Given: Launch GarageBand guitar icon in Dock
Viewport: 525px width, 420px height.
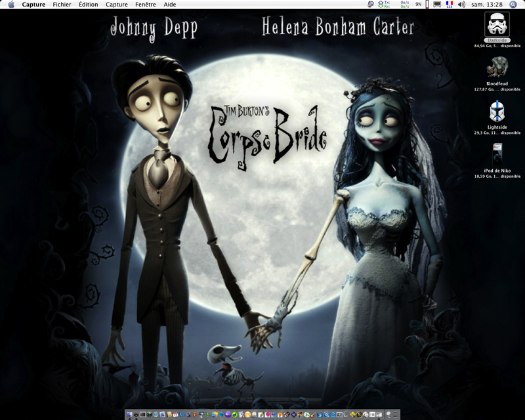Looking at the screenshot, I should click(x=313, y=415).
